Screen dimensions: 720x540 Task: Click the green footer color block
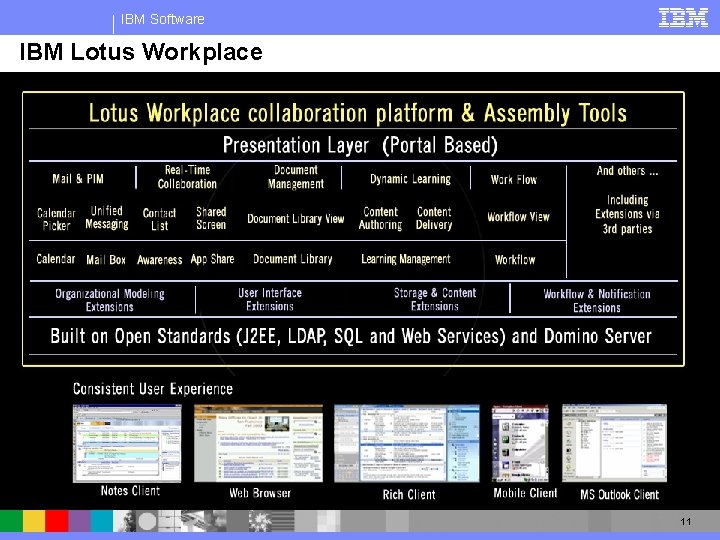click(11, 521)
